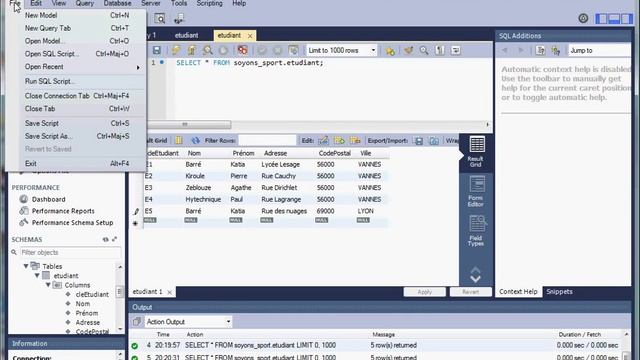Open Performance Reports
The height and width of the screenshot is (360, 640).
tap(63, 211)
